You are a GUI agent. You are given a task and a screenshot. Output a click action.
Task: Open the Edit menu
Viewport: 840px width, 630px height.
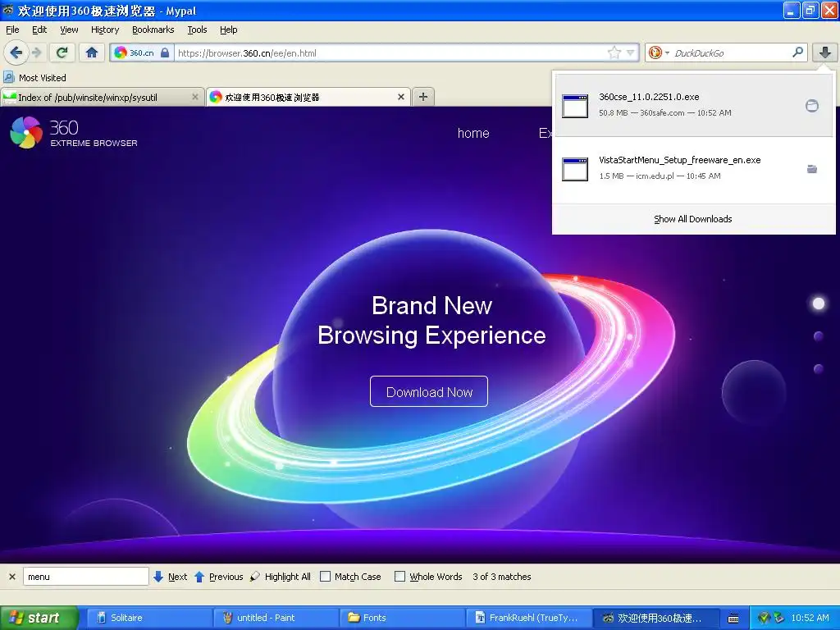39,30
